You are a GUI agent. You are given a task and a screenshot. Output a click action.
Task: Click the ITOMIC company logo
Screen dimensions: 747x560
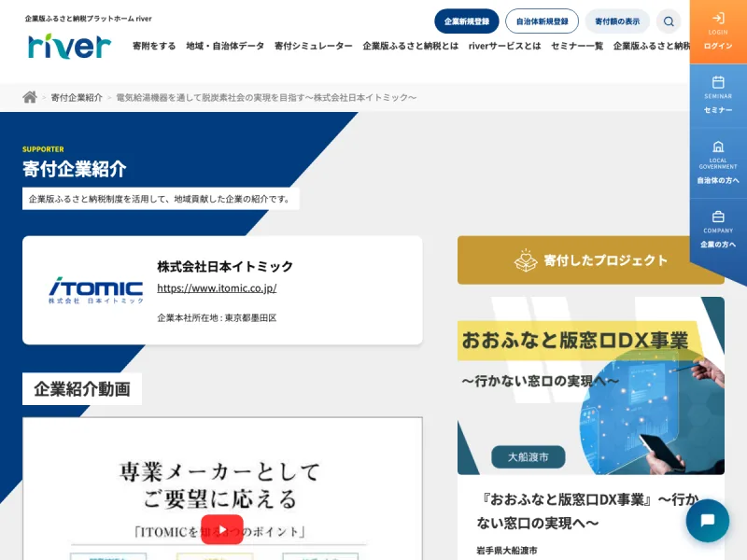(96, 290)
